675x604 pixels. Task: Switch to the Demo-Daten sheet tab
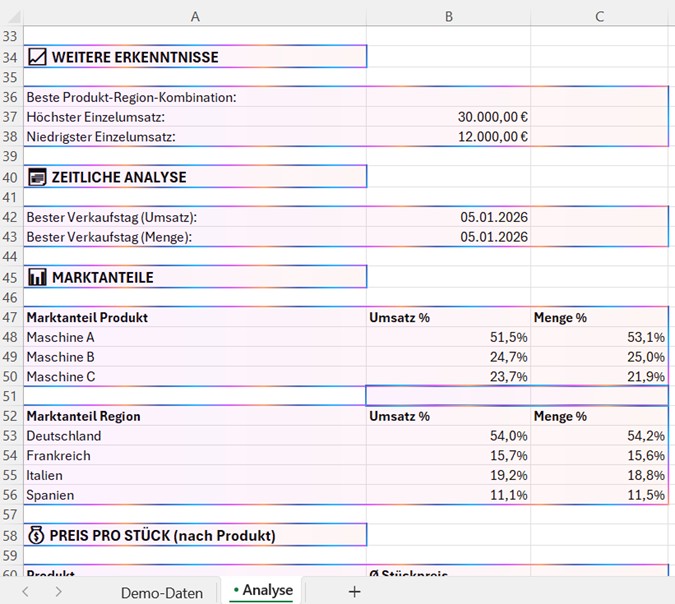pyautogui.click(x=161, y=592)
